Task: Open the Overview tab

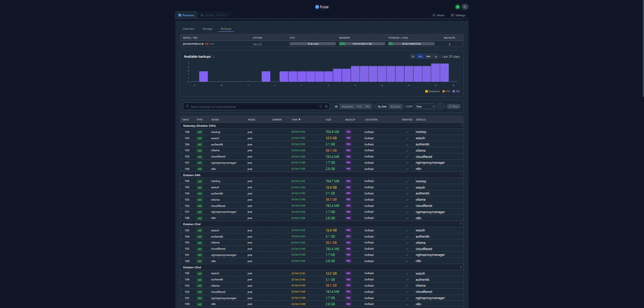Action: (x=188, y=29)
